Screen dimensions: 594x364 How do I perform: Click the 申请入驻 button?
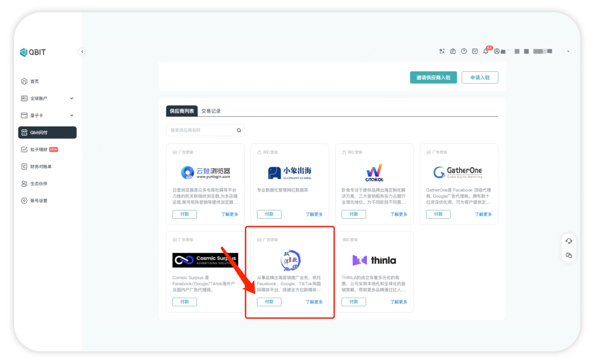[480, 77]
